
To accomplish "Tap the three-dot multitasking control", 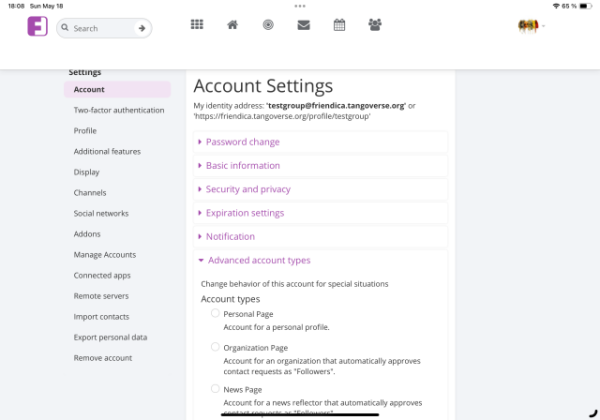I will (300, 6).
